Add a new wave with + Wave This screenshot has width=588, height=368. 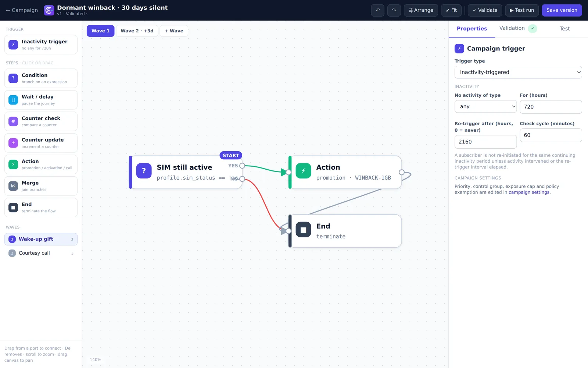pos(174,31)
